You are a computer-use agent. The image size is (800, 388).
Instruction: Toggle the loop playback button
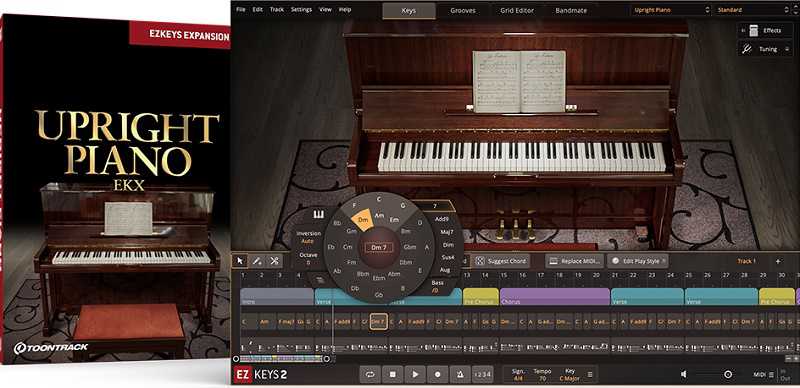370,374
